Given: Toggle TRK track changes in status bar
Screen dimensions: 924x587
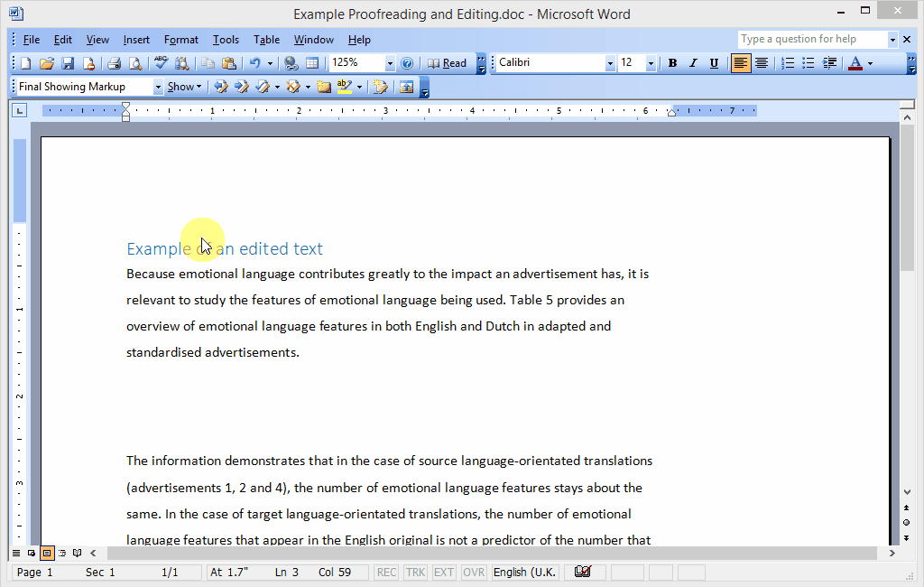Looking at the screenshot, I should pos(415,573).
